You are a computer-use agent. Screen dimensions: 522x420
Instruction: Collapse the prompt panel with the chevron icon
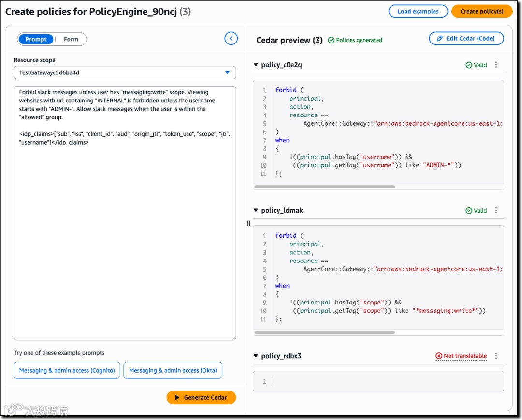click(231, 39)
